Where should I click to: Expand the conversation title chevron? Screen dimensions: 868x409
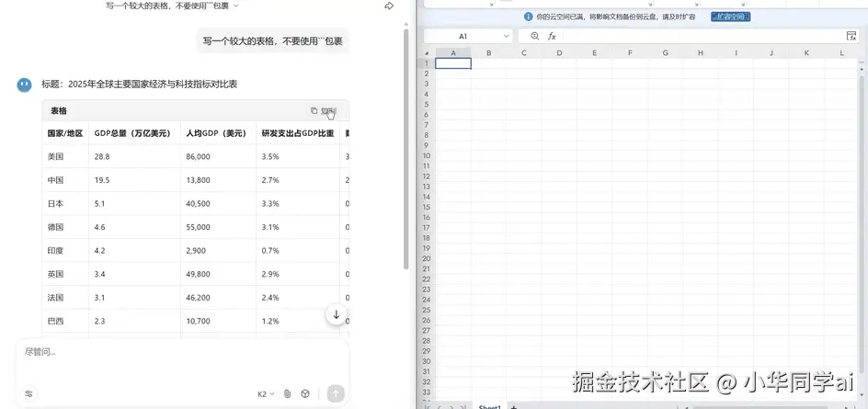235,6
